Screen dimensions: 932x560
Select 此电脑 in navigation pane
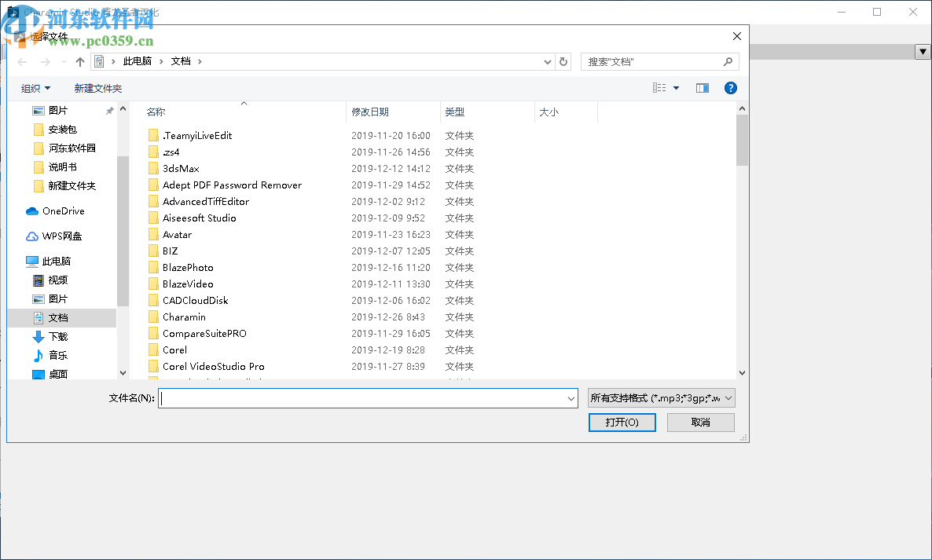tap(57, 262)
